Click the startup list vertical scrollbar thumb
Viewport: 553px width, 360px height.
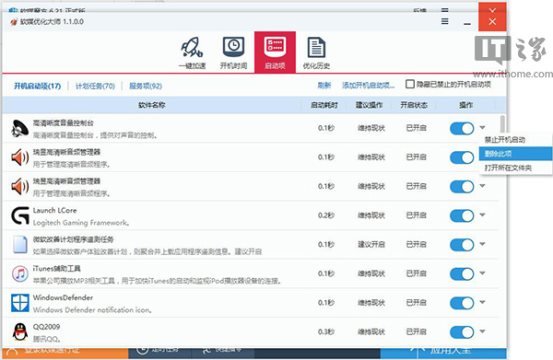tap(502, 125)
